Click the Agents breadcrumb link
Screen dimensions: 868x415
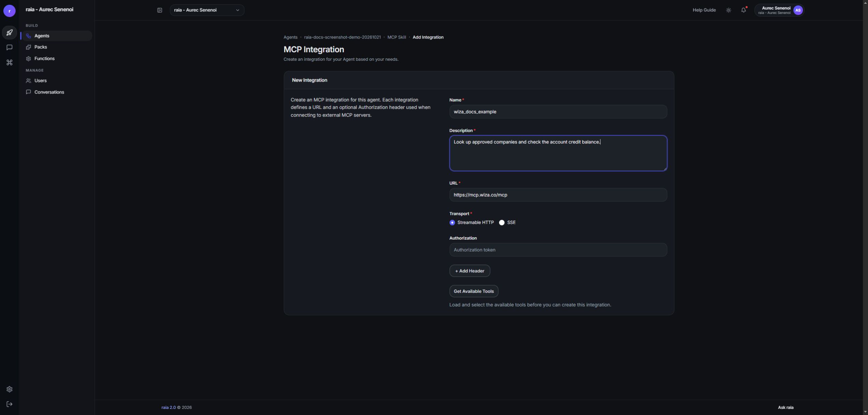click(290, 37)
